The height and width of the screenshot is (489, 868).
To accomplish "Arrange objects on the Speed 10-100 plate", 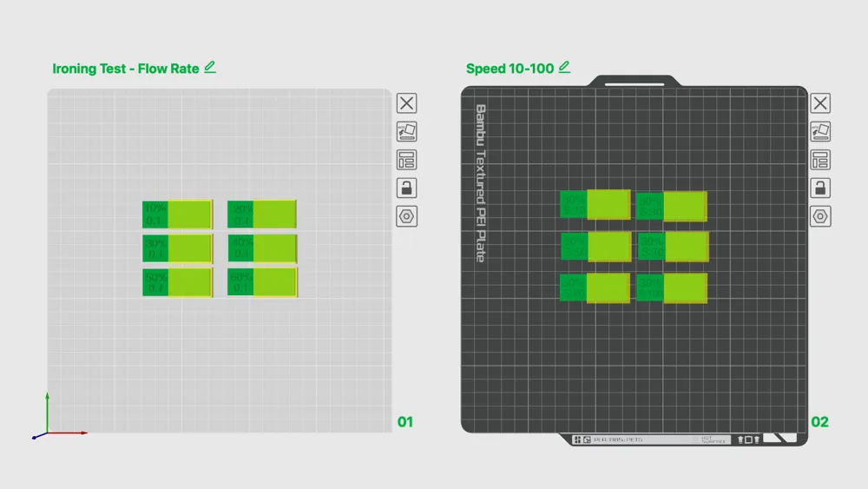I will pyautogui.click(x=820, y=160).
